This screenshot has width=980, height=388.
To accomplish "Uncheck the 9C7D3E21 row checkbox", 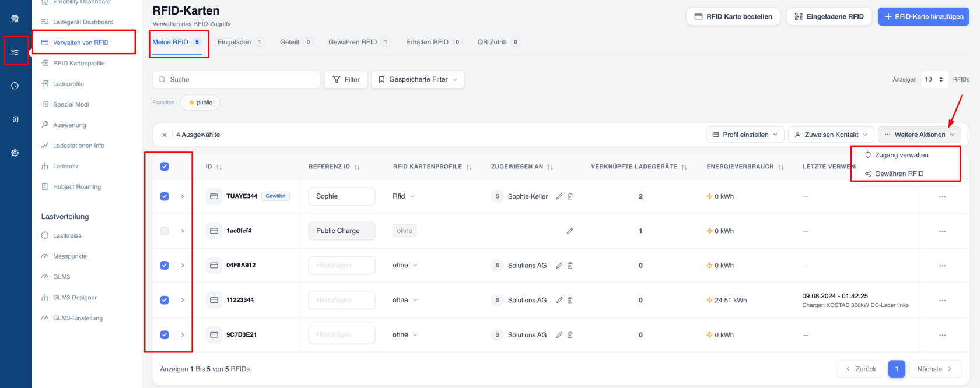I will pos(164,334).
